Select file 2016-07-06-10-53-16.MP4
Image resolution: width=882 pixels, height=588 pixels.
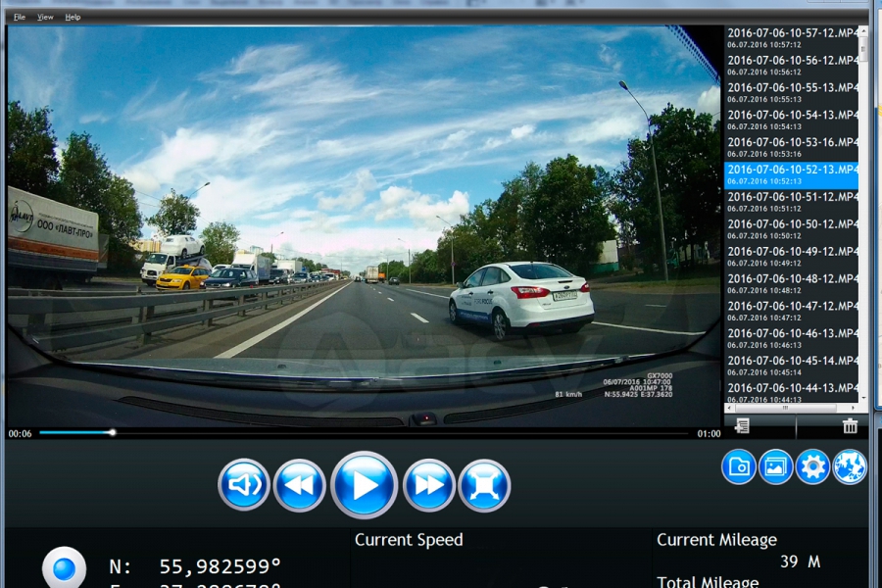tap(791, 147)
